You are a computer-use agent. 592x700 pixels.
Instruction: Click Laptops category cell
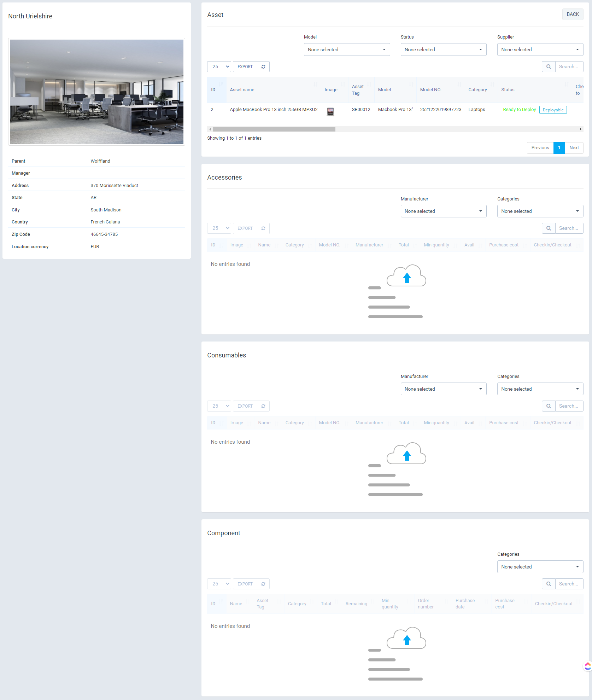pyautogui.click(x=476, y=110)
